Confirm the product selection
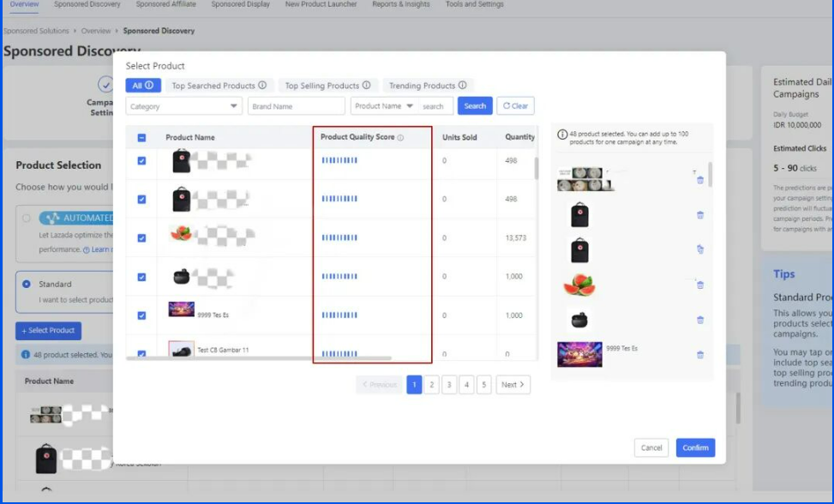Screen dimensions: 834x504 click(x=695, y=447)
